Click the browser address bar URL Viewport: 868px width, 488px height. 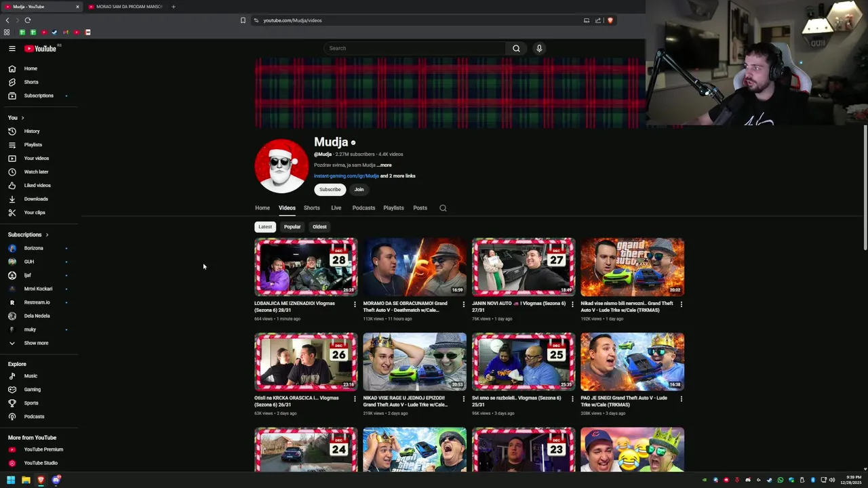[x=292, y=20]
